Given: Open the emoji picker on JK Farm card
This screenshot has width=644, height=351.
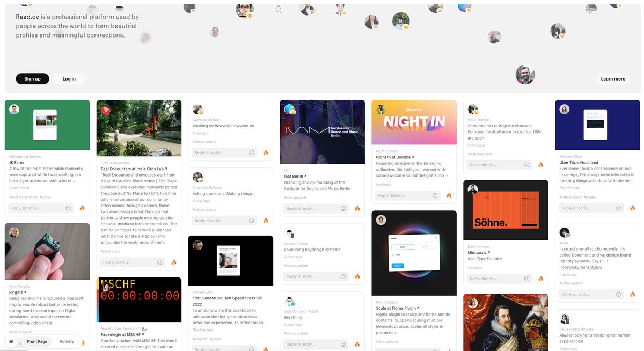Looking at the screenshot, I should 68,208.
